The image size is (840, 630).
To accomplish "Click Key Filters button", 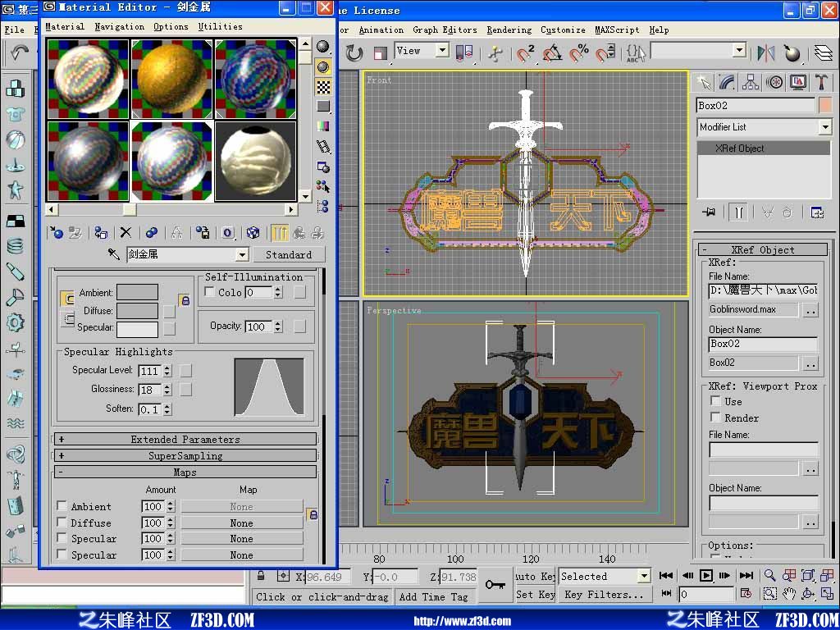I will pos(605,594).
